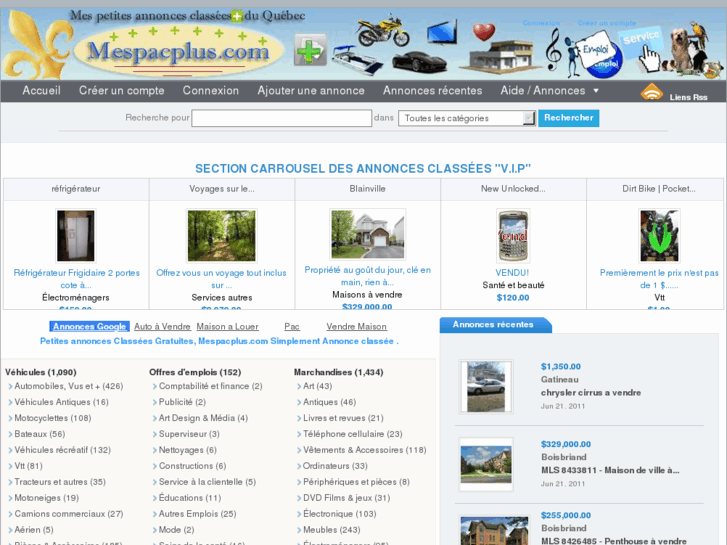727x545 pixels.
Task: Open Ordinateurs (33) category
Action: [335, 466]
